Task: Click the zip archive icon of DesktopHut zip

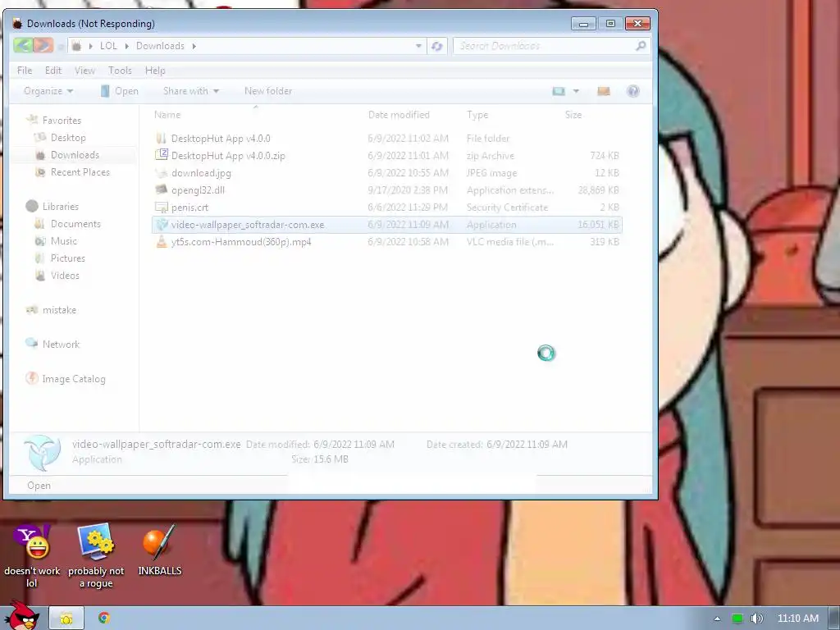Action: (162, 155)
